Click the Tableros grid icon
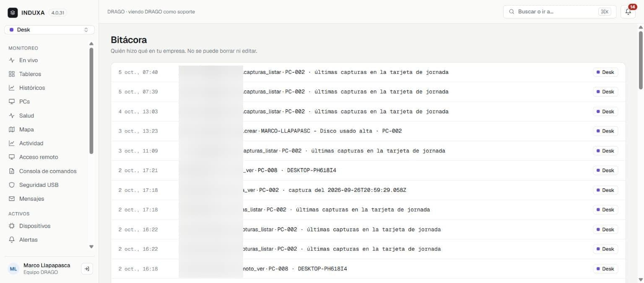This screenshot has width=644, height=283. pos(12,74)
